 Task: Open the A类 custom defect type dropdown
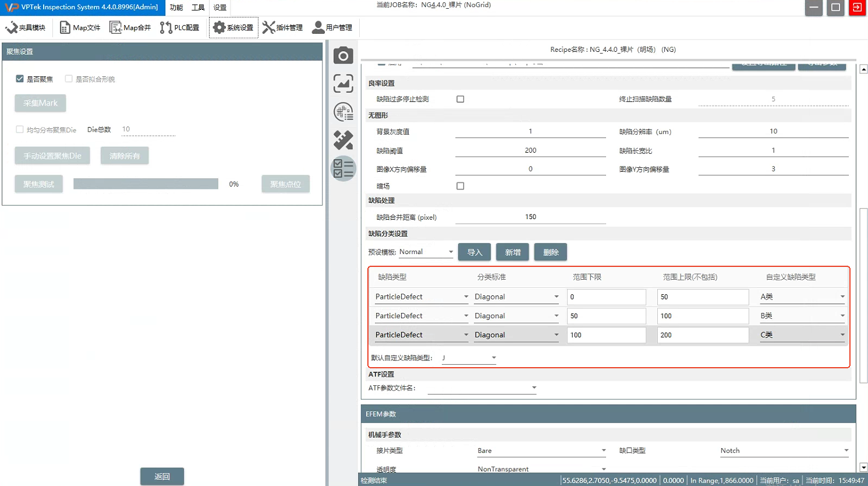coord(802,297)
